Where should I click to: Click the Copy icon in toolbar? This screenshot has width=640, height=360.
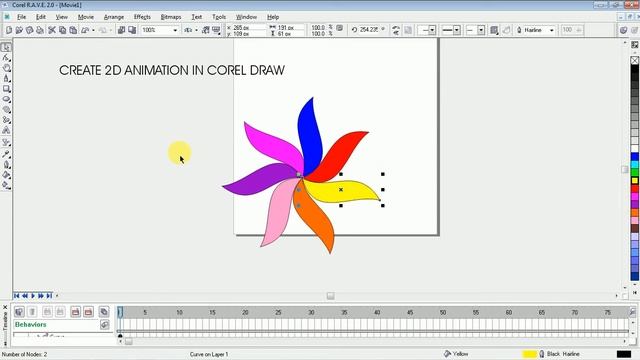point(62,30)
